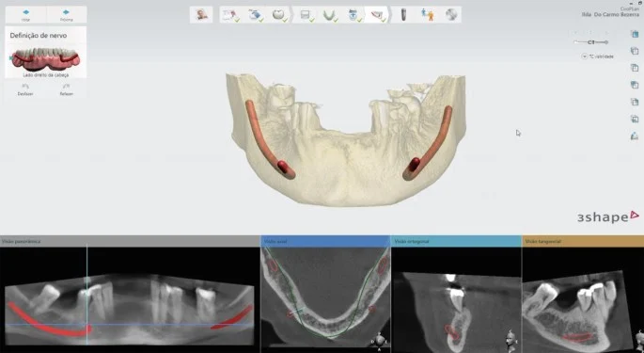Select the Visão panorâmica panel header
The image size is (644, 353).
pyautogui.click(x=130, y=241)
